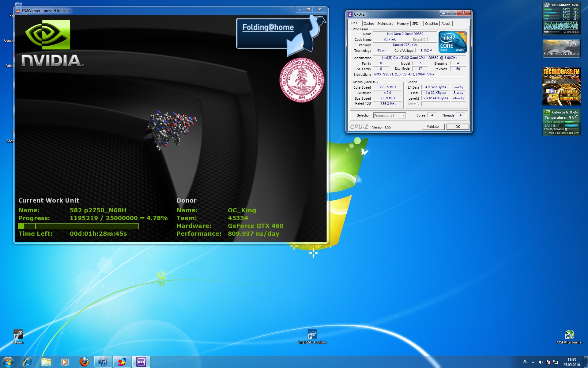Click CPU-Z taskbar button
The image size is (588, 368).
coord(141,362)
